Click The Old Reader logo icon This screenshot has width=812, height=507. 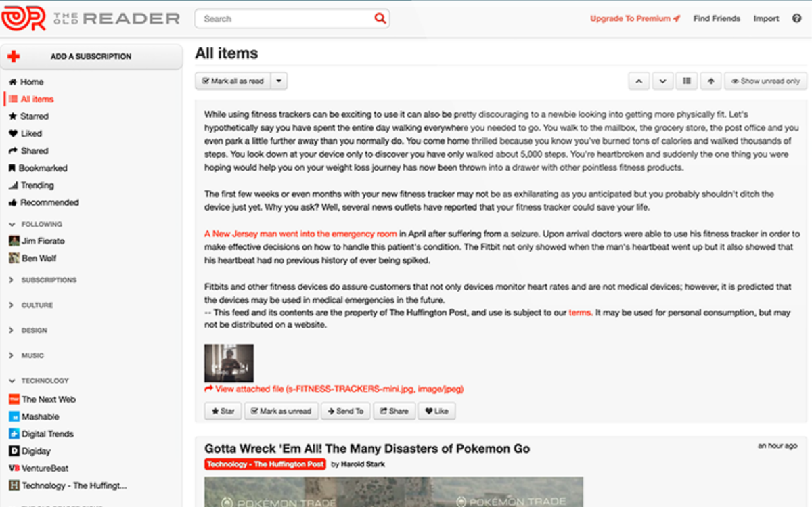pos(24,18)
